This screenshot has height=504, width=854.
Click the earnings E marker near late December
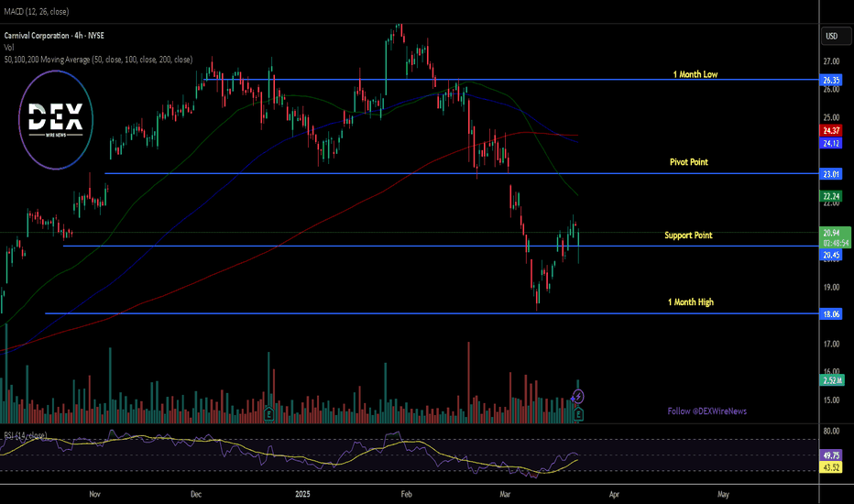[268, 414]
